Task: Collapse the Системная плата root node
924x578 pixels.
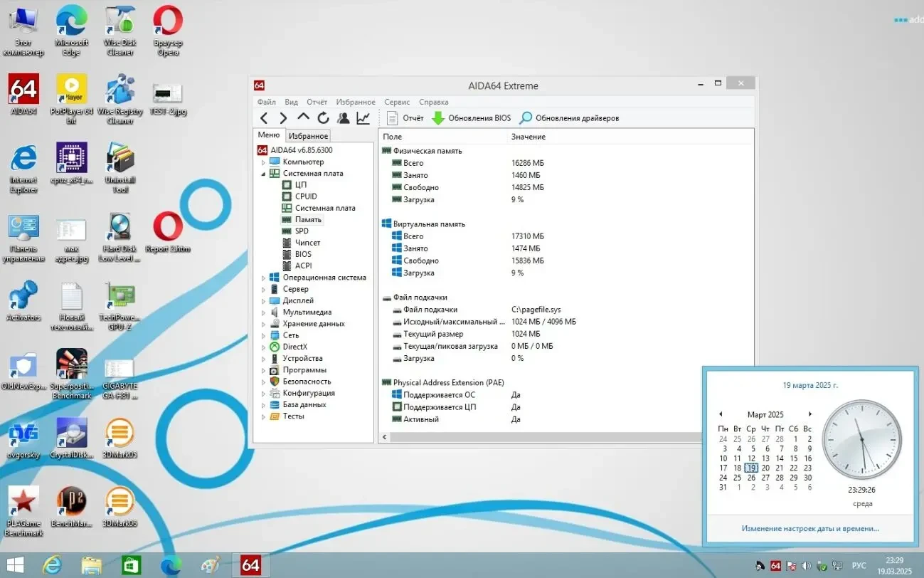Action: [x=263, y=174]
